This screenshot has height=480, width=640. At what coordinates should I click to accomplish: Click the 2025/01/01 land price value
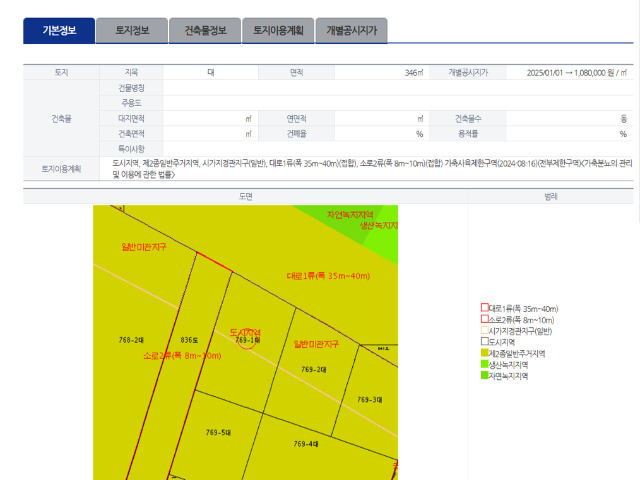pyautogui.click(x=575, y=73)
